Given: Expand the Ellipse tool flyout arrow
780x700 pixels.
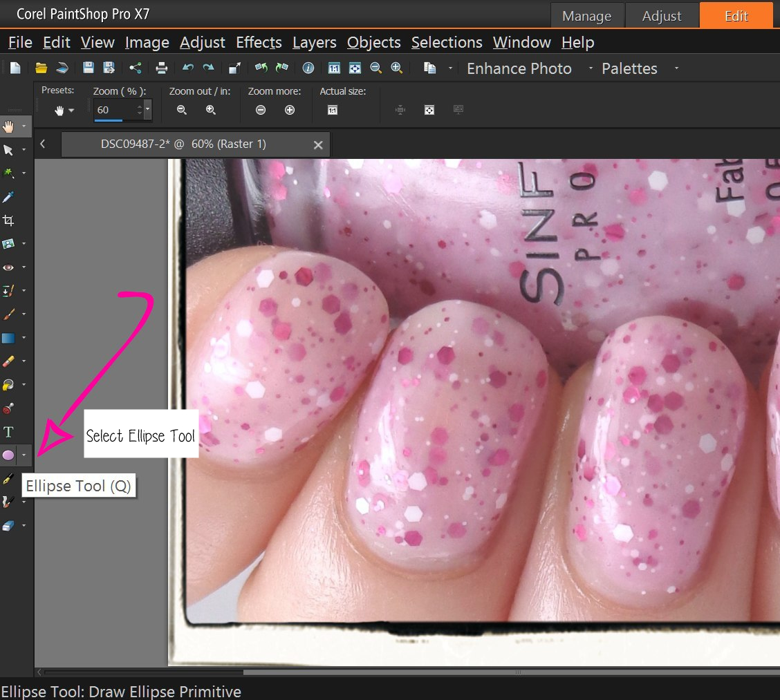Looking at the screenshot, I should pos(24,455).
